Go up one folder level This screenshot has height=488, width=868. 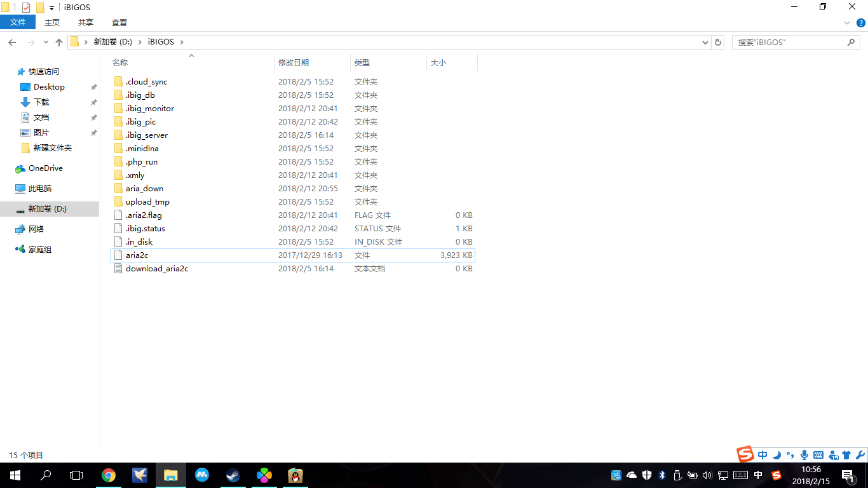pos(59,42)
